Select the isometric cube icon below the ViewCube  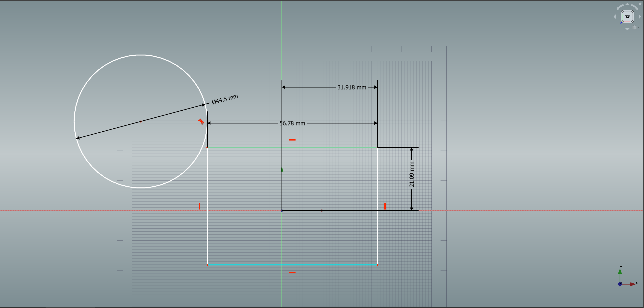click(x=634, y=27)
